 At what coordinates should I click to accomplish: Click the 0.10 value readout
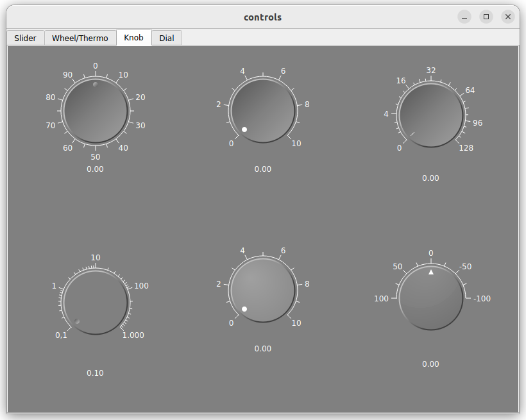96,373
